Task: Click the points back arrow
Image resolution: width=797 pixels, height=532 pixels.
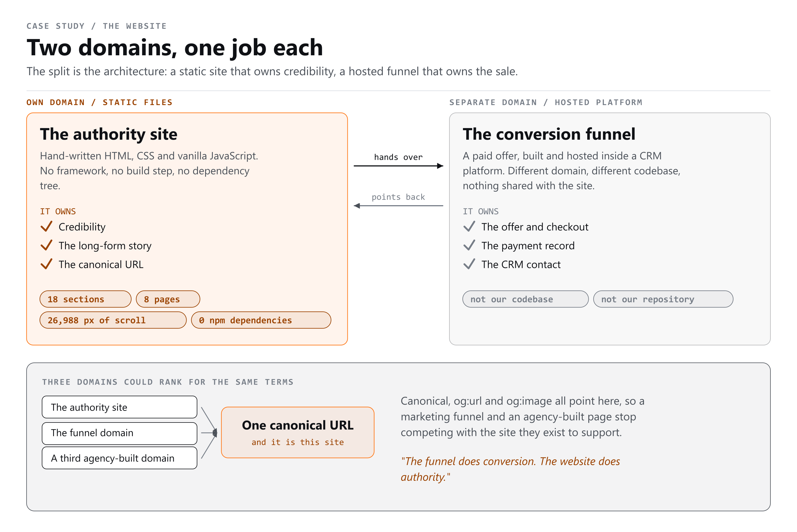Action: [398, 206]
